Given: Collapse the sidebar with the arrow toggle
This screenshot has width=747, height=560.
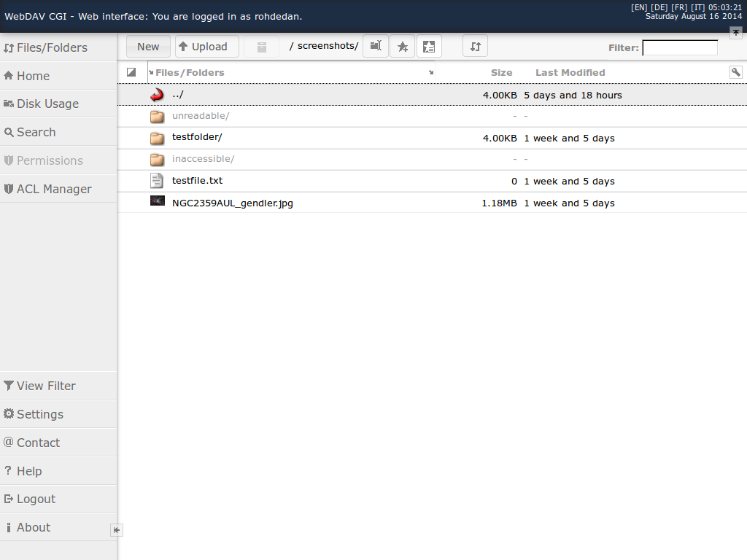Looking at the screenshot, I should (116, 530).
